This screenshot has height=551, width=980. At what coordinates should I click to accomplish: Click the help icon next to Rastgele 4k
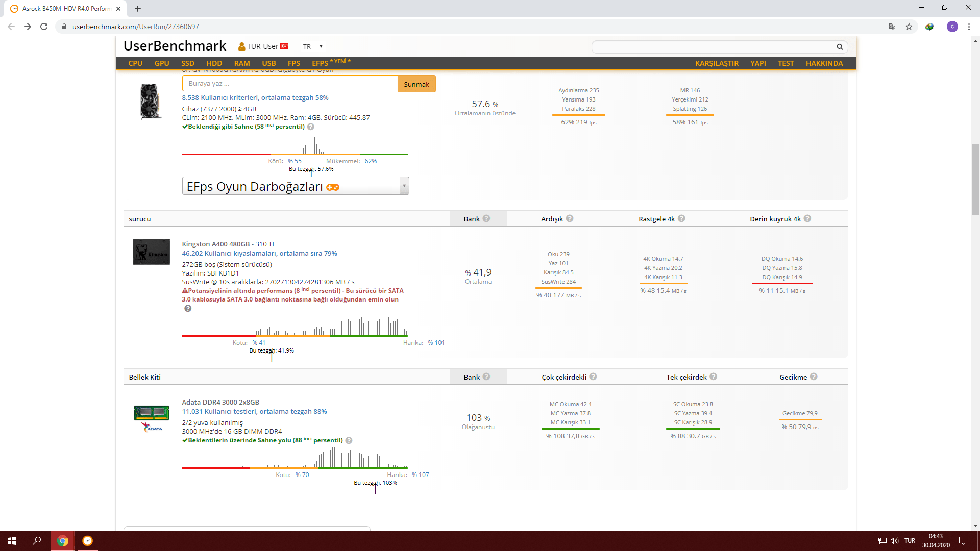pyautogui.click(x=681, y=218)
